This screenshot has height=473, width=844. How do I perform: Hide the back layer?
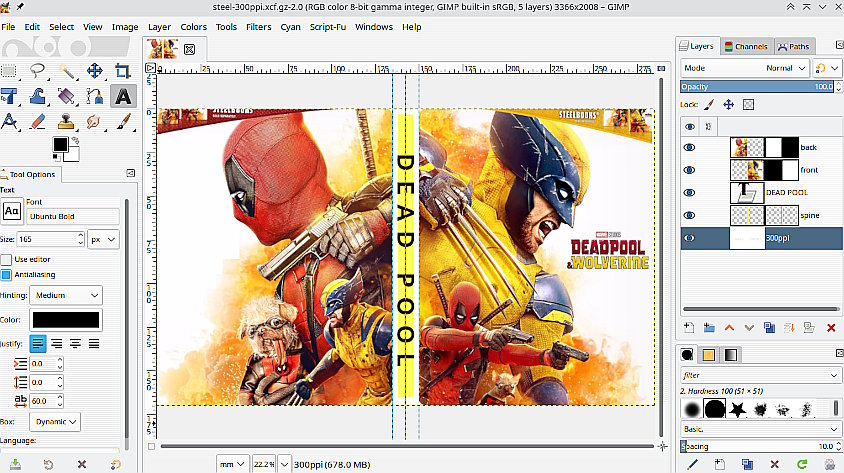(690, 147)
